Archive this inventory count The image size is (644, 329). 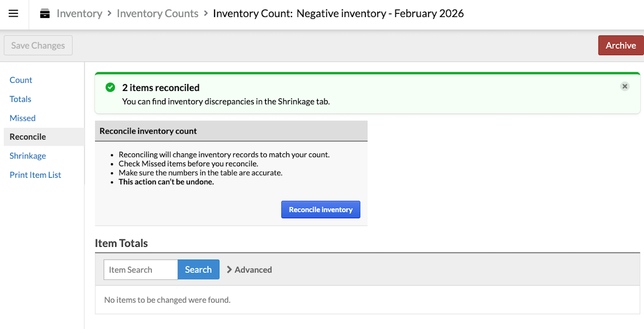[621, 45]
